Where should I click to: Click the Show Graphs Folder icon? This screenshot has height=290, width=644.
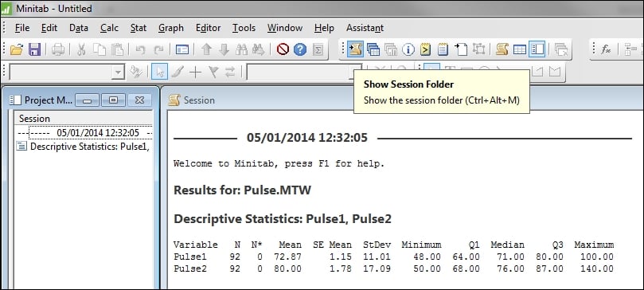click(391, 49)
